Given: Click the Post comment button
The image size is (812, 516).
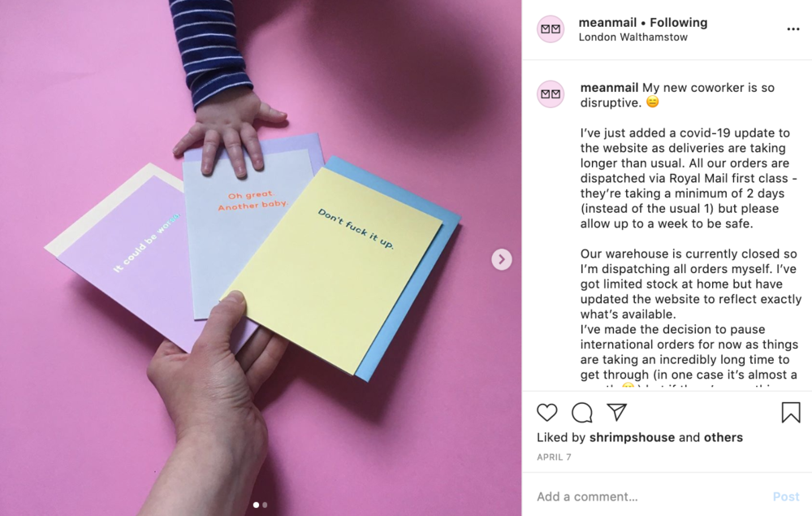Looking at the screenshot, I should [786, 496].
